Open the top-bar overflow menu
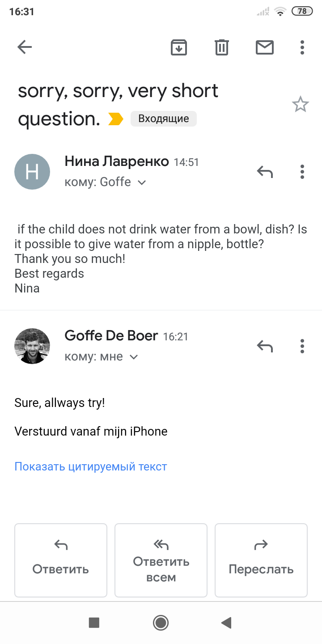This screenshot has width=322, height=644. [302, 47]
